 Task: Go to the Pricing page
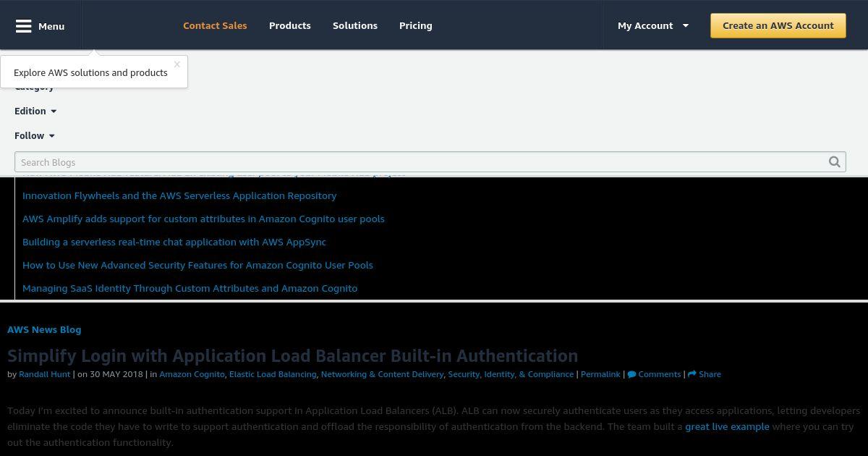click(415, 25)
